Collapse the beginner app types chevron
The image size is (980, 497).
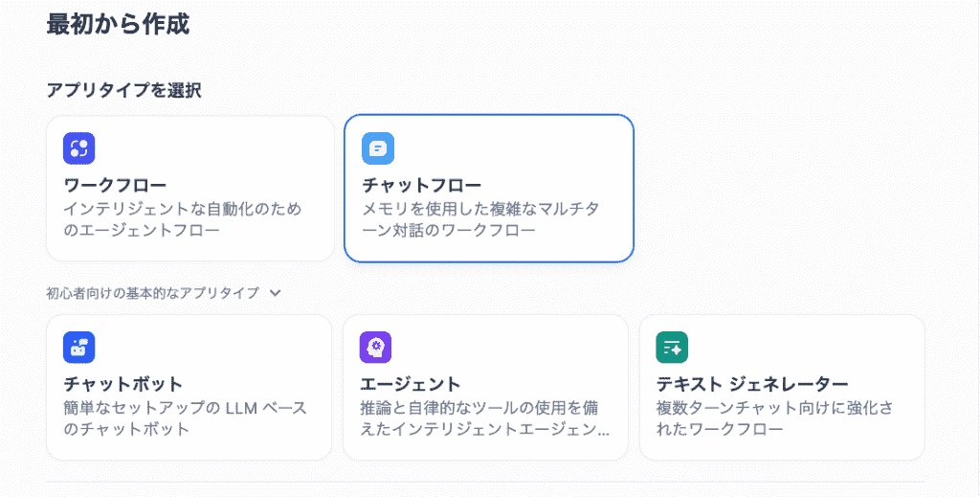tap(276, 293)
